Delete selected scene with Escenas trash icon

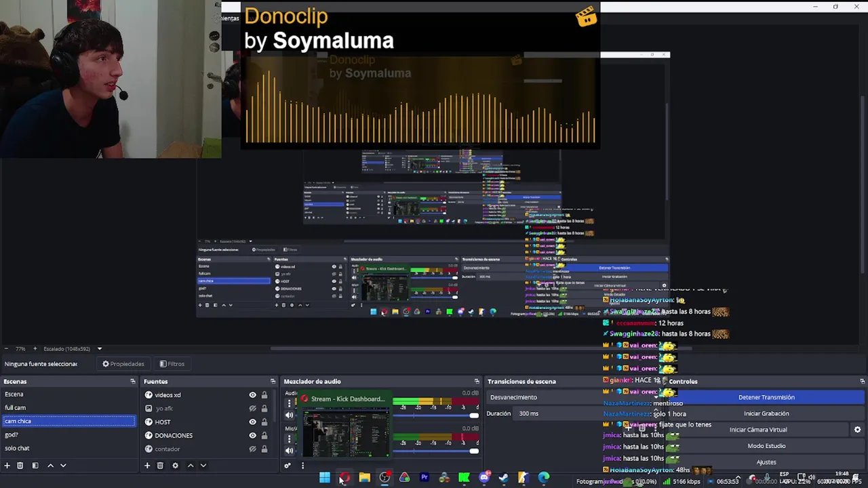click(x=20, y=466)
